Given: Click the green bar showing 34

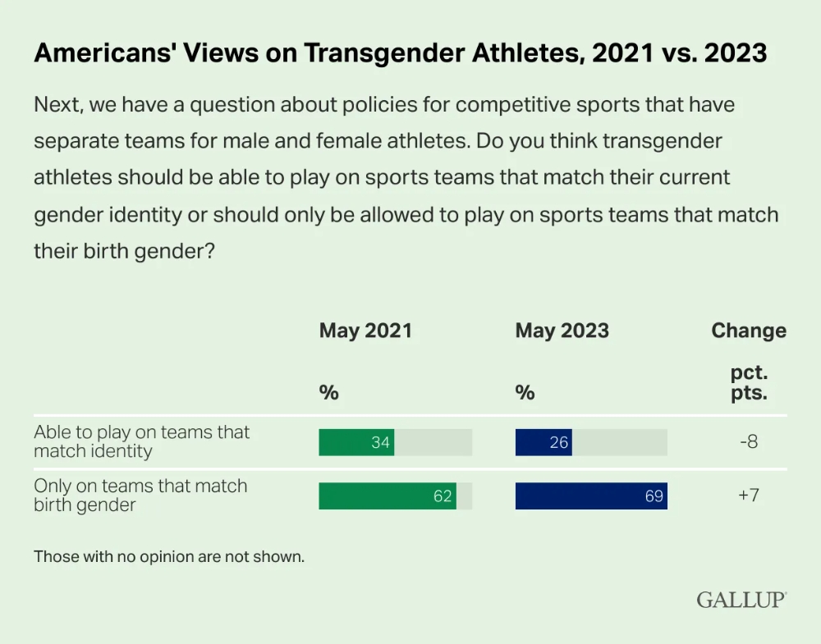Looking at the screenshot, I should (x=356, y=442).
